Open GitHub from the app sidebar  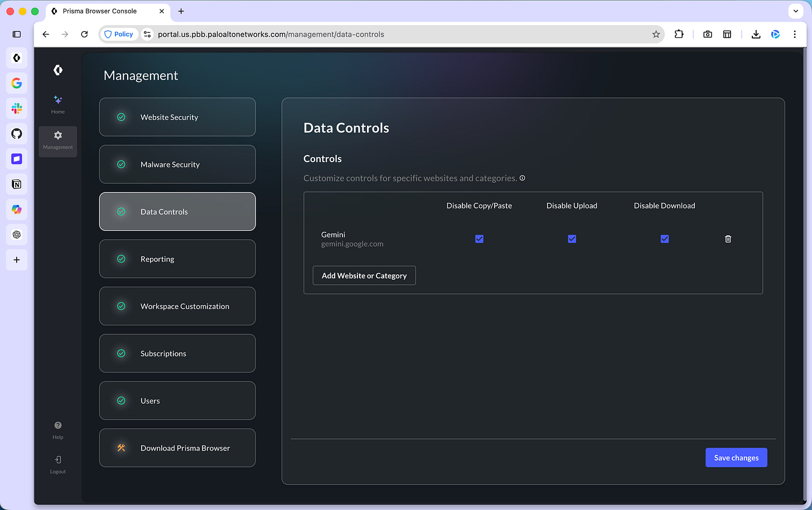pos(17,134)
